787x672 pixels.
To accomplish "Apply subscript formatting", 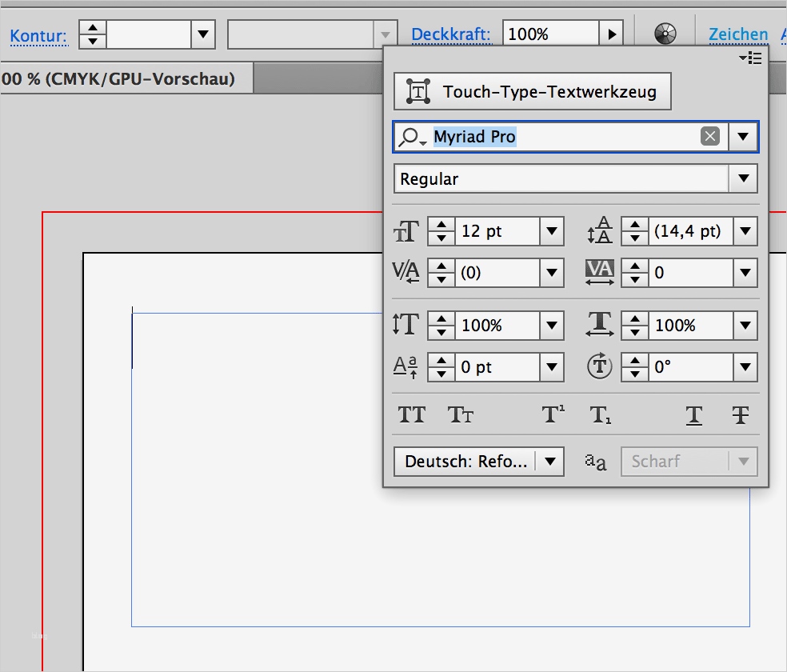I will pyautogui.click(x=600, y=414).
